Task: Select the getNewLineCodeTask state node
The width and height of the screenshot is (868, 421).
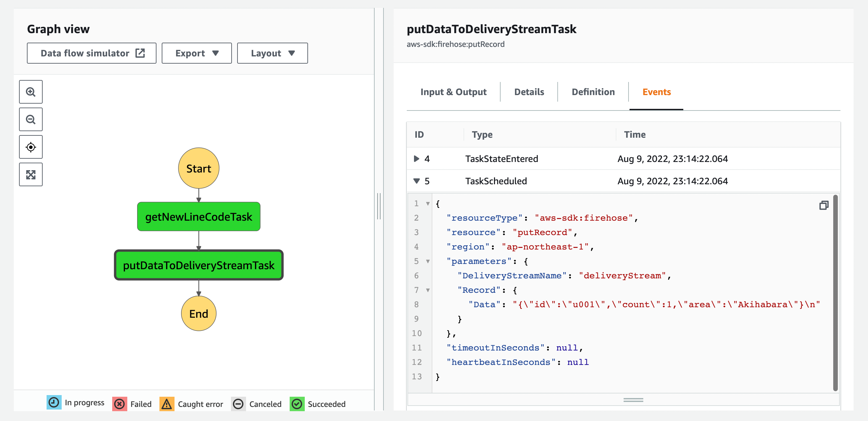Action: [199, 216]
